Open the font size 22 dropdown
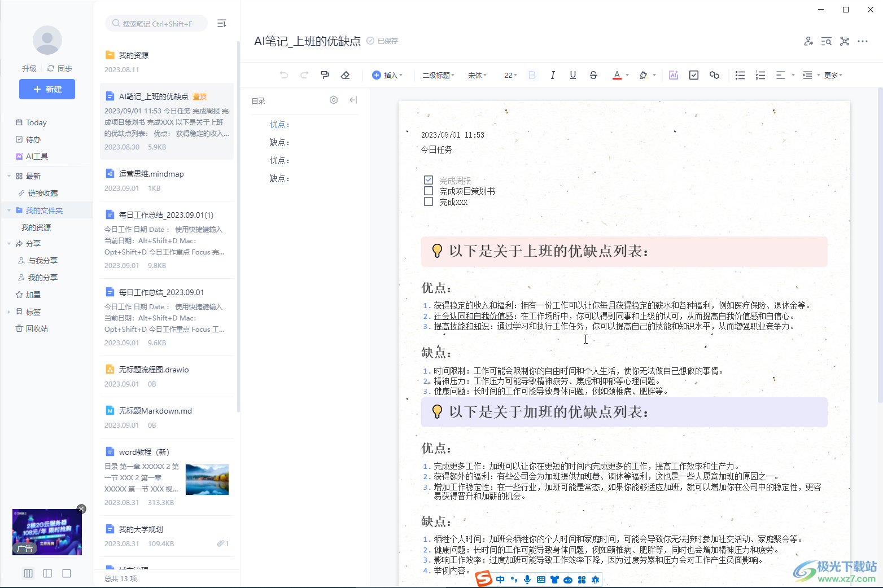 [x=510, y=75]
